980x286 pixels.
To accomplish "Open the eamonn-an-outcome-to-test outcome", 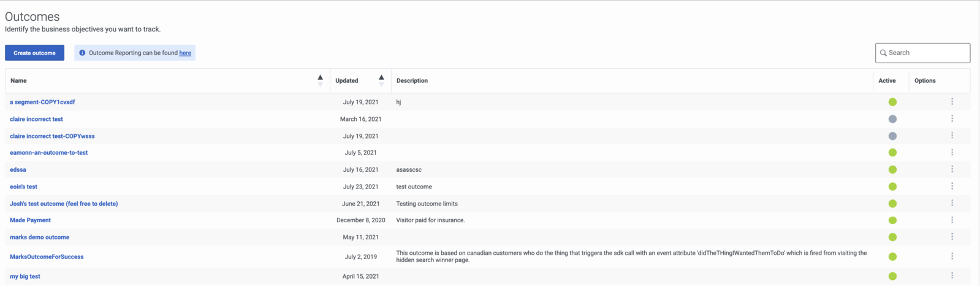I will click(48, 152).
